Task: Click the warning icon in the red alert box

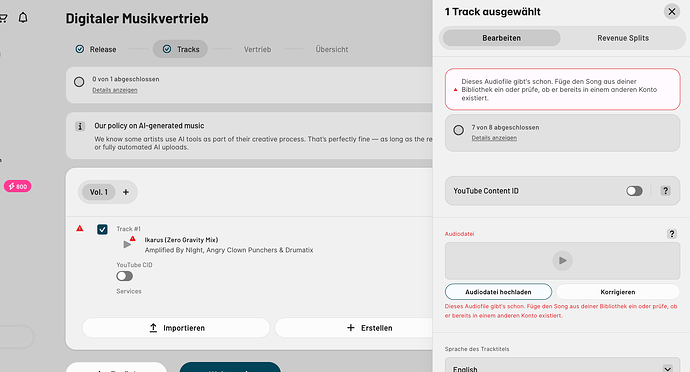Action: [x=455, y=89]
